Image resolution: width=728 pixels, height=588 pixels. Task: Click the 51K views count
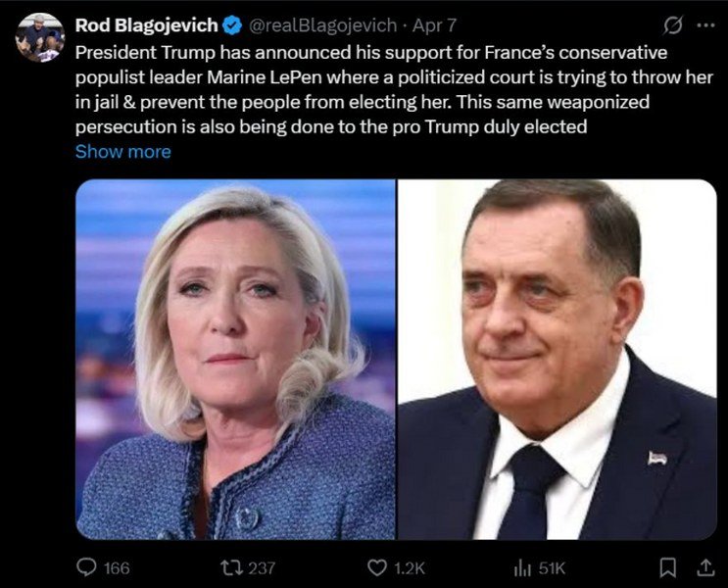click(552, 568)
